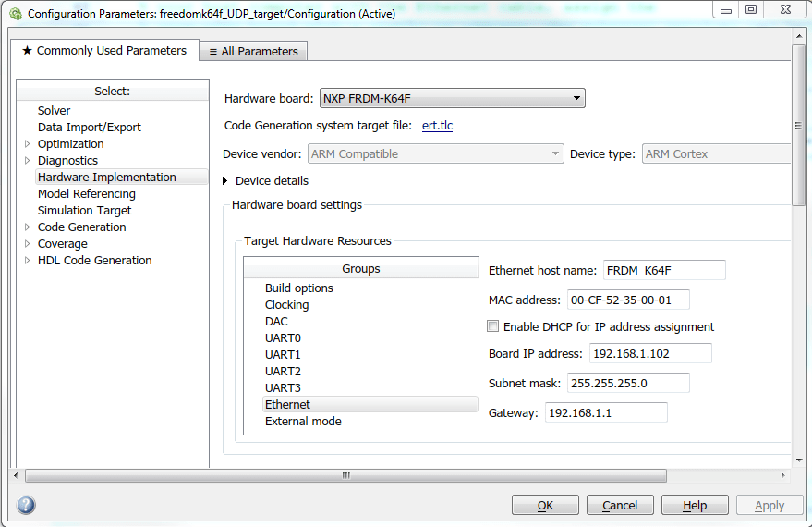Enable DHCP for IP address assignment
The height and width of the screenshot is (527, 812).
point(493,326)
